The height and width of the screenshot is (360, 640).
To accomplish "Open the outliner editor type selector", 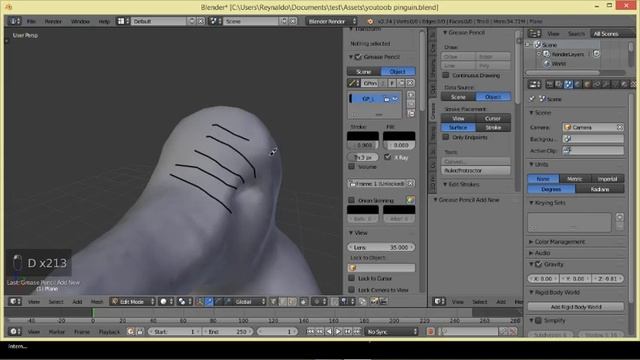I will click(534, 33).
